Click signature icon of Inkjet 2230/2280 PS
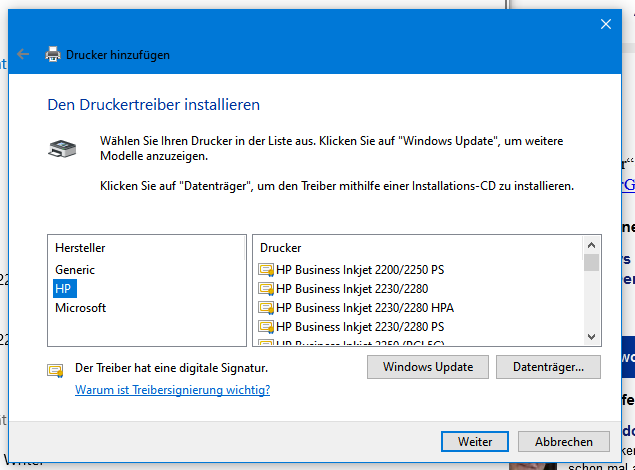This screenshot has height=470, width=635. pyautogui.click(x=266, y=327)
